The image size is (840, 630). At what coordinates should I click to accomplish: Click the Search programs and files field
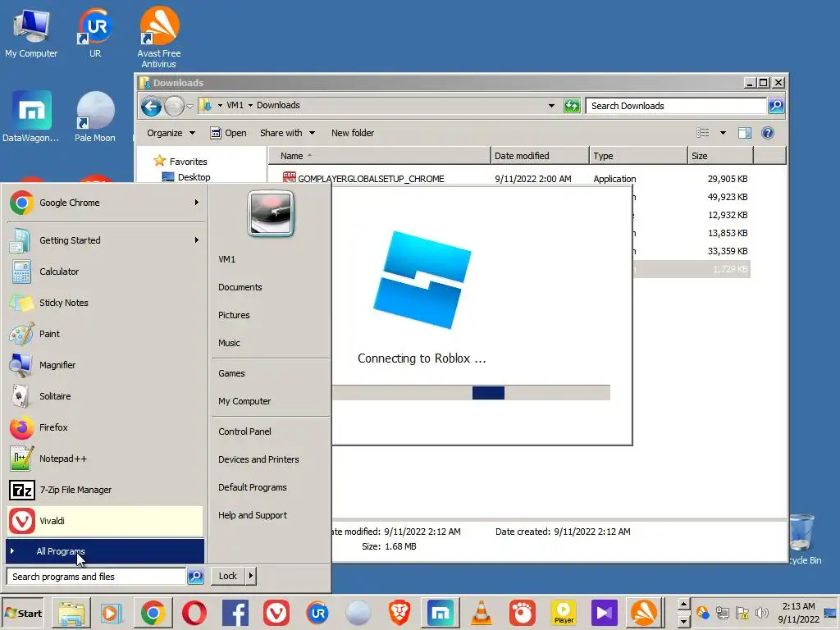[97, 577]
